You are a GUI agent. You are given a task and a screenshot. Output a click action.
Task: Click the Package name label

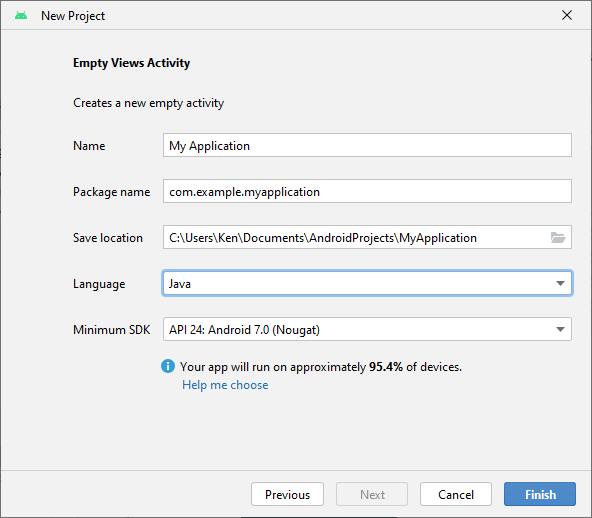coord(111,192)
